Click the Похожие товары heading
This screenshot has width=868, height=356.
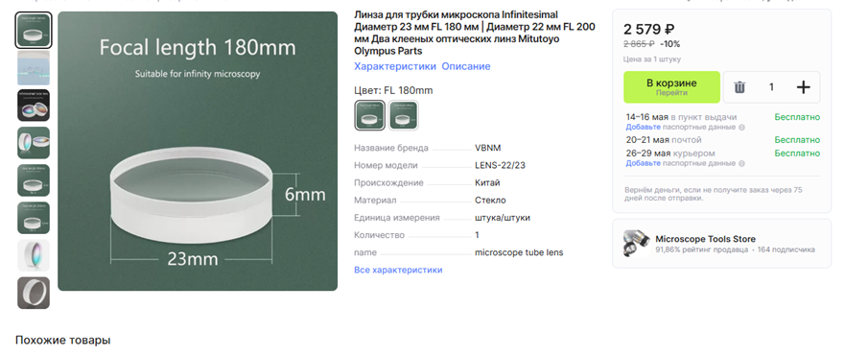tap(62, 340)
